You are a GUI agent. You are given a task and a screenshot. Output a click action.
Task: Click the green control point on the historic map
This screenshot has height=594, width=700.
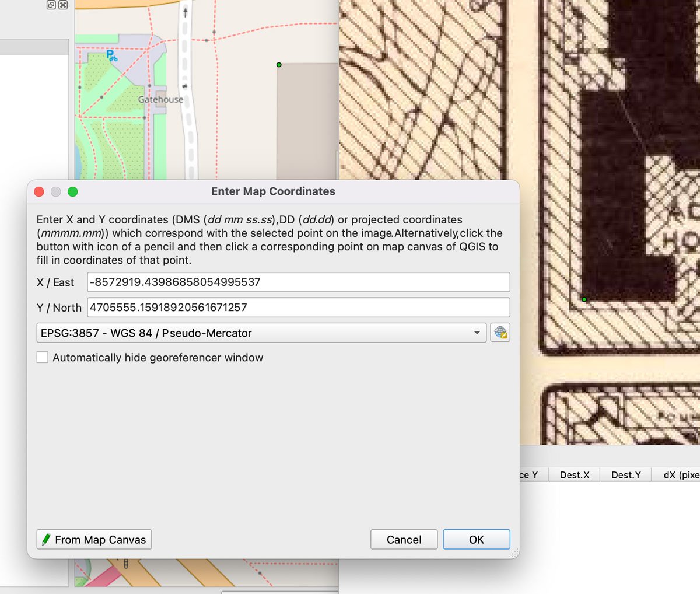pos(584,299)
